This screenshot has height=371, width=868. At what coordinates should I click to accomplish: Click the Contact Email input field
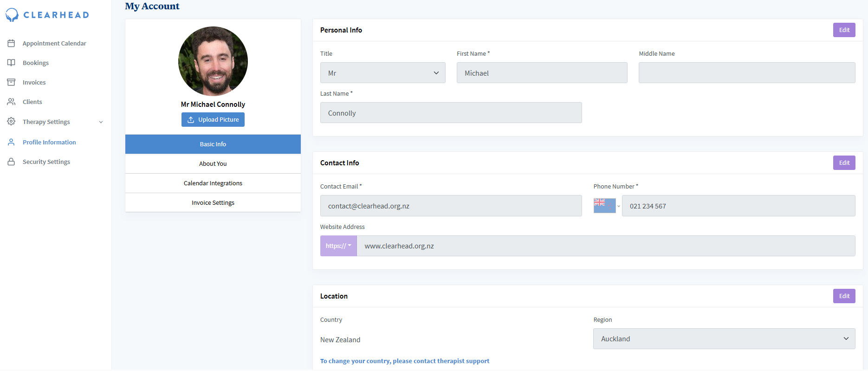pos(451,206)
